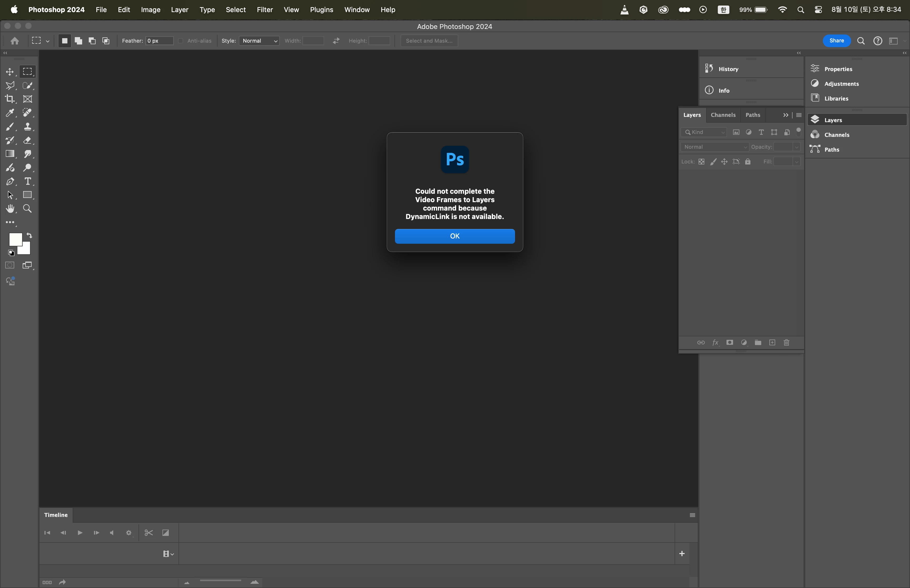Switch to the Channels tab
Screen dimensions: 910x588
coord(723,115)
